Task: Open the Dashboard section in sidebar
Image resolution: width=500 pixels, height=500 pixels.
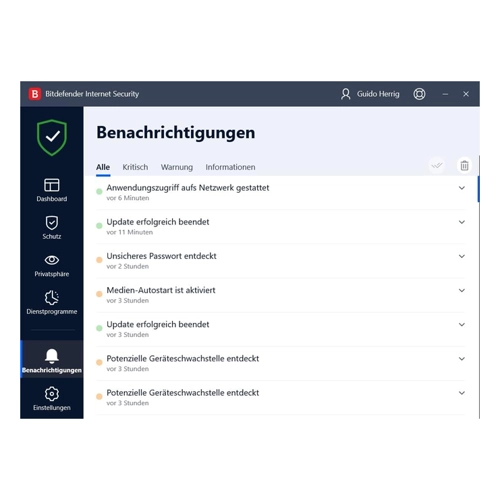Action: [x=52, y=190]
